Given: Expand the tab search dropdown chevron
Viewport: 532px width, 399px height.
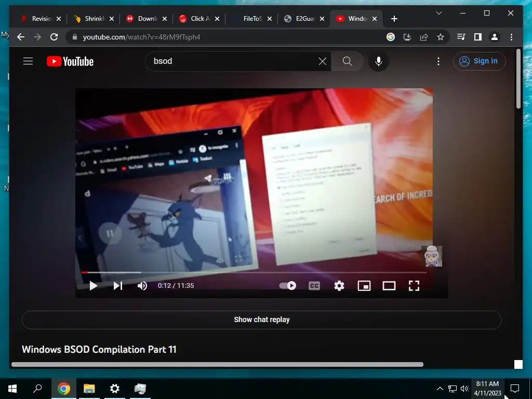Looking at the screenshot, I should (438, 13).
